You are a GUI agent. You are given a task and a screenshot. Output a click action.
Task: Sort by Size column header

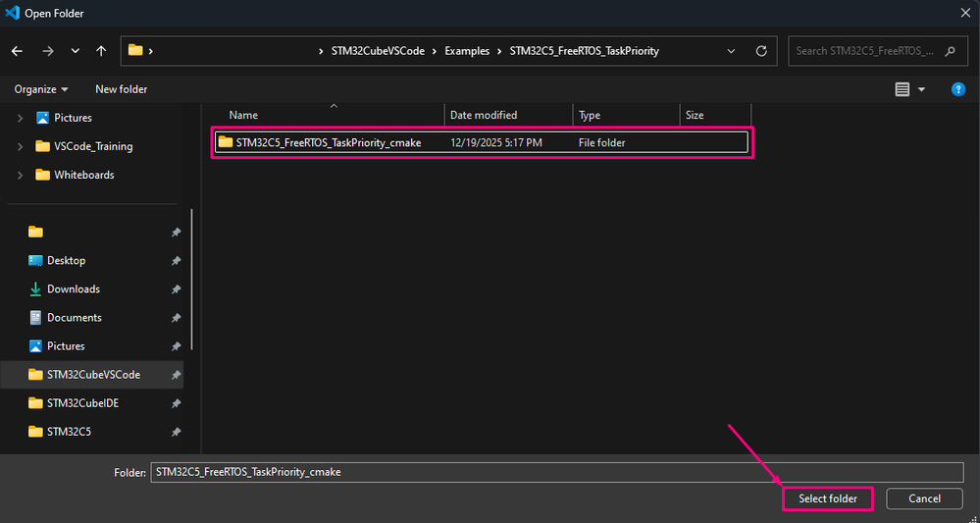pyautogui.click(x=695, y=115)
